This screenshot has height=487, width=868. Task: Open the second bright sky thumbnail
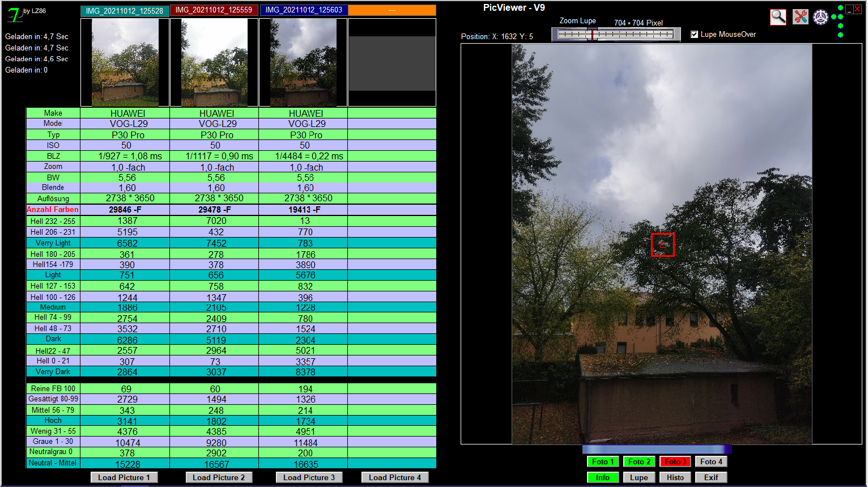click(x=214, y=62)
